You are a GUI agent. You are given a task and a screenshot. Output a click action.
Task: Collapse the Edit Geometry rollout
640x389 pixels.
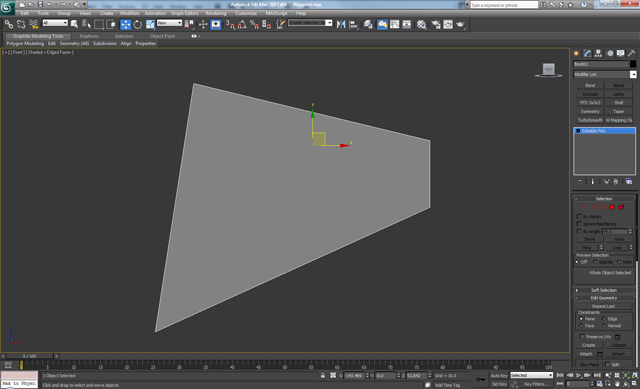(x=604, y=298)
